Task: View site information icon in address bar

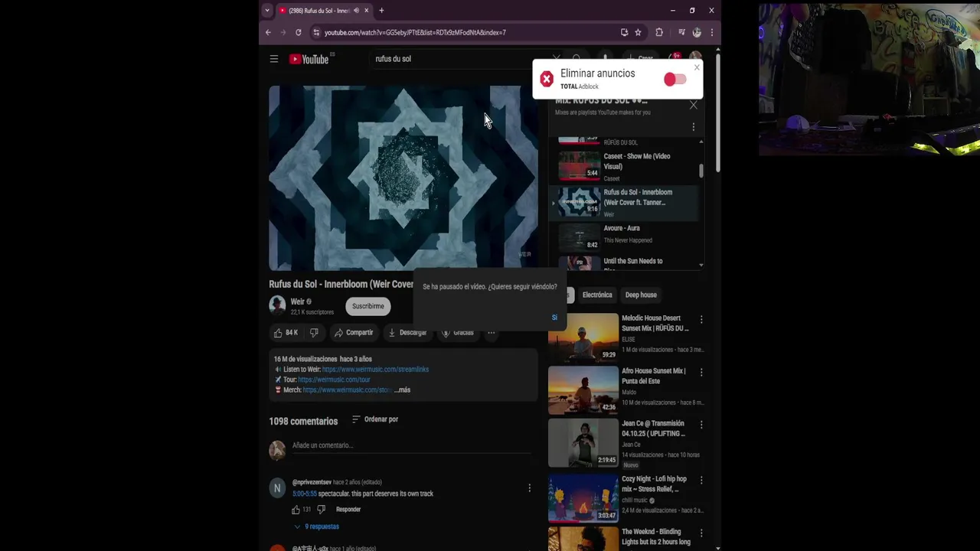Action: coord(316,32)
